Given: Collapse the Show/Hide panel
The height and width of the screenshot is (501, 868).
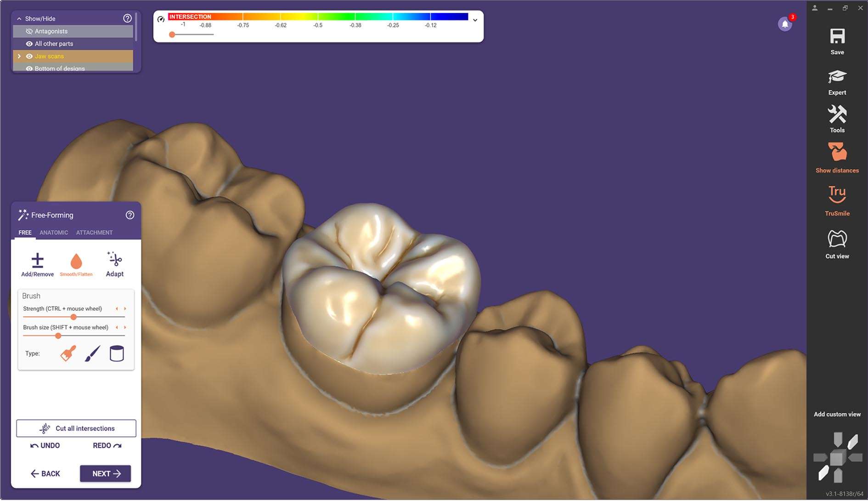Looking at the screenshot, I should (x=19, y=19).
